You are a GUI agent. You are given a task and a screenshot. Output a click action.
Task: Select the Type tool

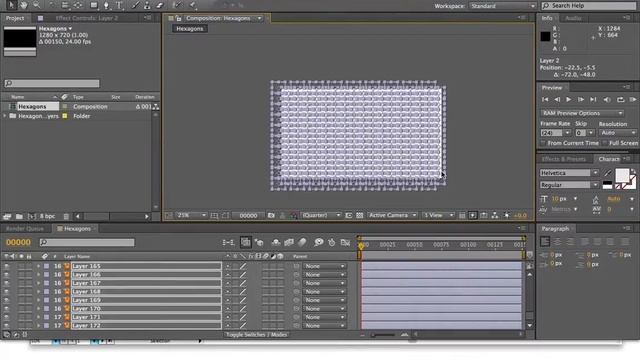119,5
